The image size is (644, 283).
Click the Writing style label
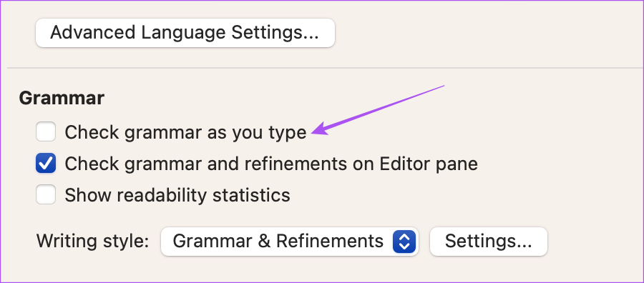coord(92,241)
